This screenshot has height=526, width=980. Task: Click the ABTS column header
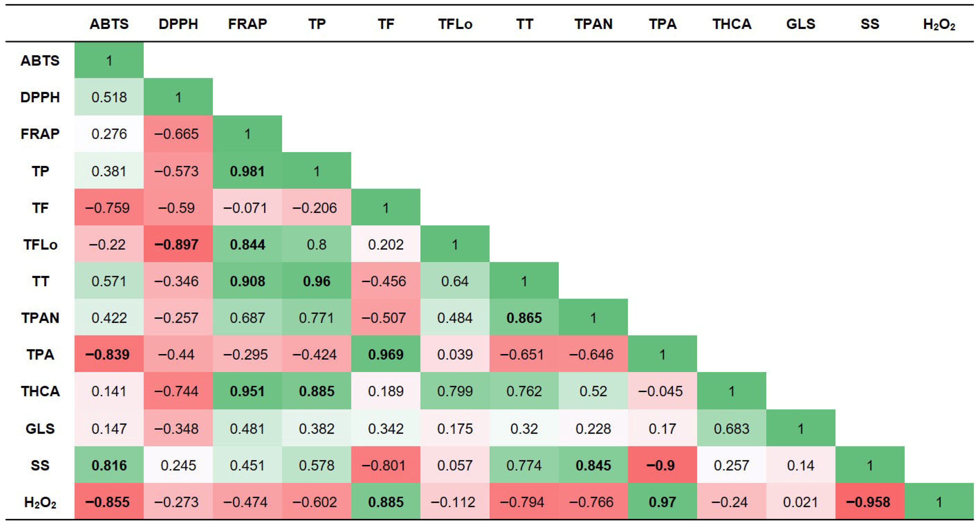coord(109,24)
